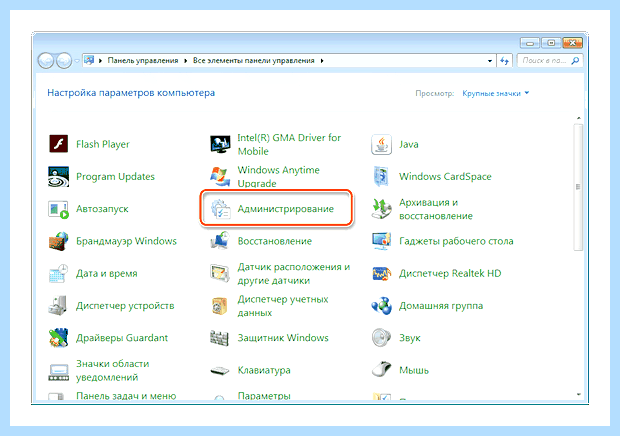Click the Клавиатура icon
620x436 pixels.
point(220,370)
